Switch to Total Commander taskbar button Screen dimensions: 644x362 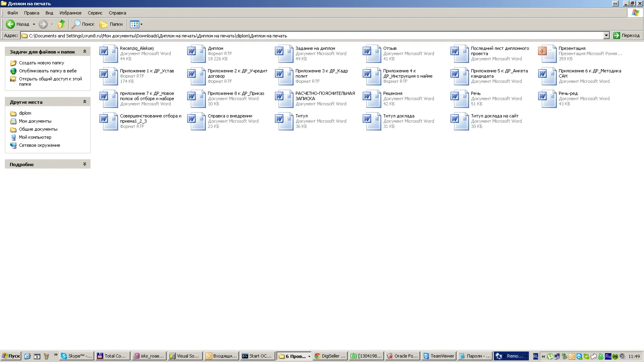(113, 356)
